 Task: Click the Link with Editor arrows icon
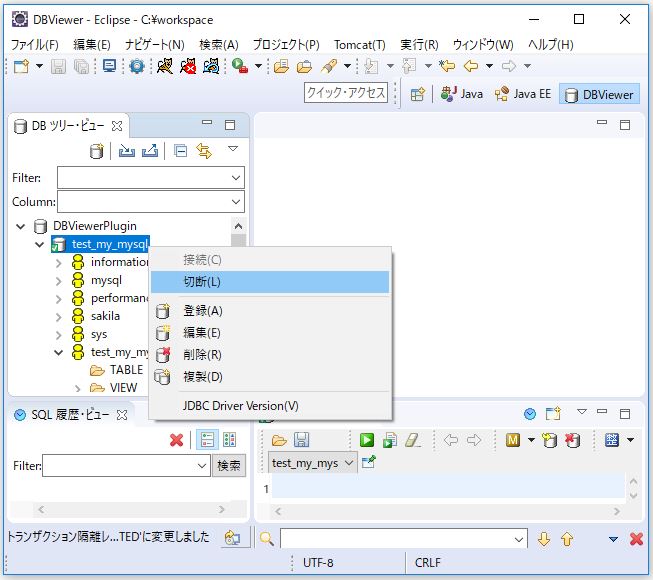[x=204, y=151]
